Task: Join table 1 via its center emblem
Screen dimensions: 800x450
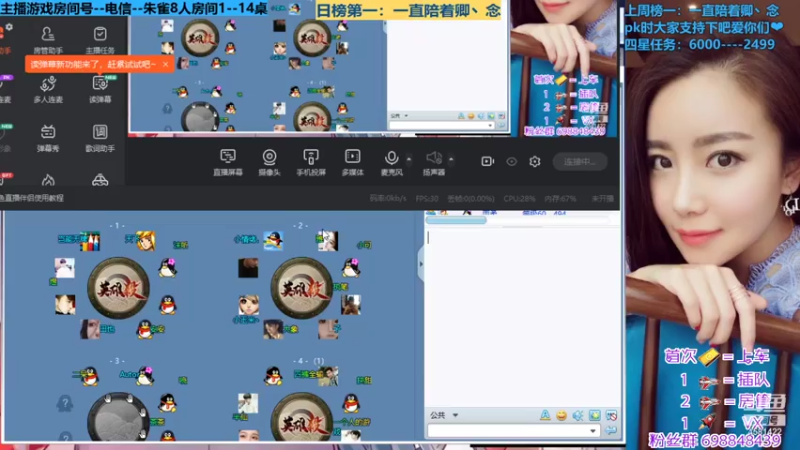Action: 119,289
